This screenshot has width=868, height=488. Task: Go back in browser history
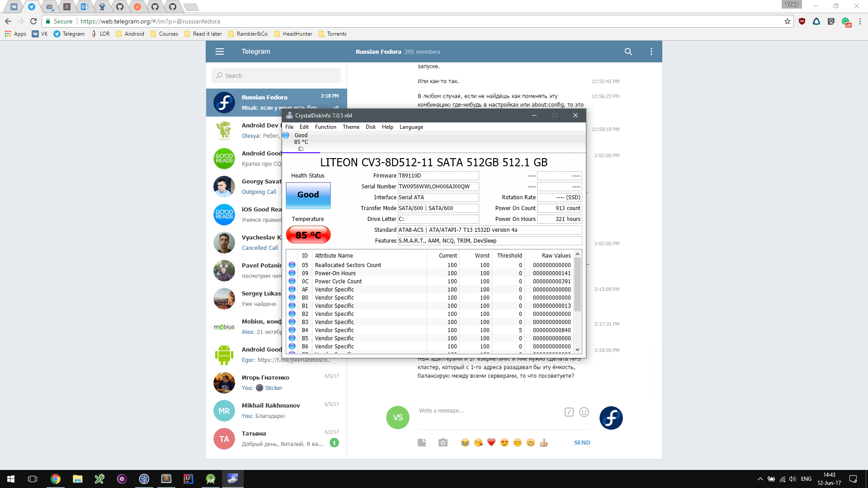point(8,21)
